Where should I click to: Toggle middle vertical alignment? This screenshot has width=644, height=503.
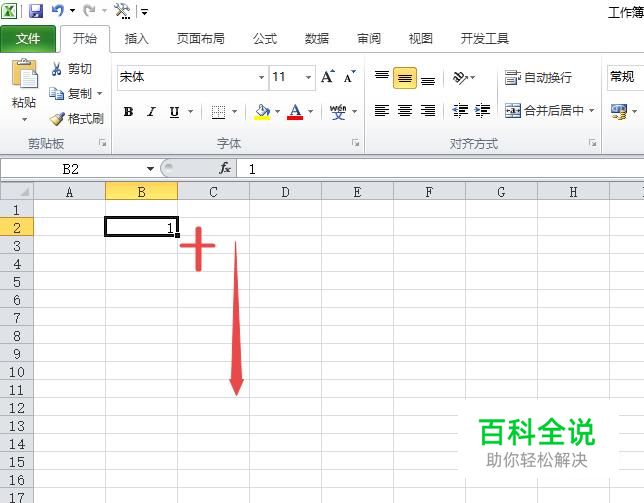[405, 78]
